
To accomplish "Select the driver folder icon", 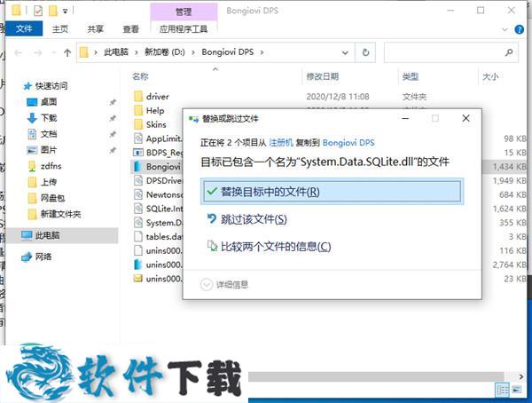I will tap(138, 97).
